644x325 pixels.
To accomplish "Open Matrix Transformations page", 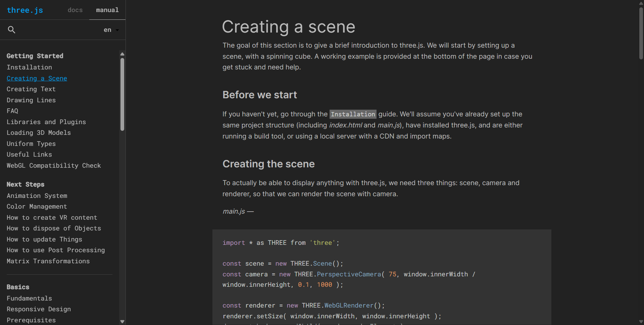I will pyautogui.click(x=48, y=261).
